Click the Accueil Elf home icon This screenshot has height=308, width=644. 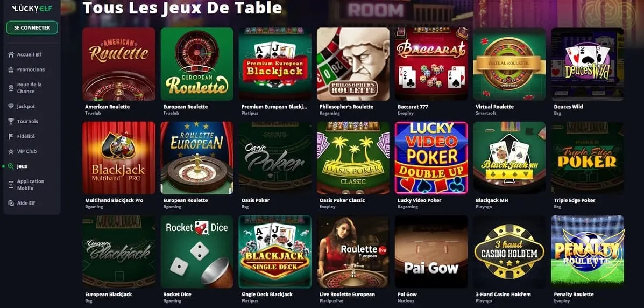(11, 55)
